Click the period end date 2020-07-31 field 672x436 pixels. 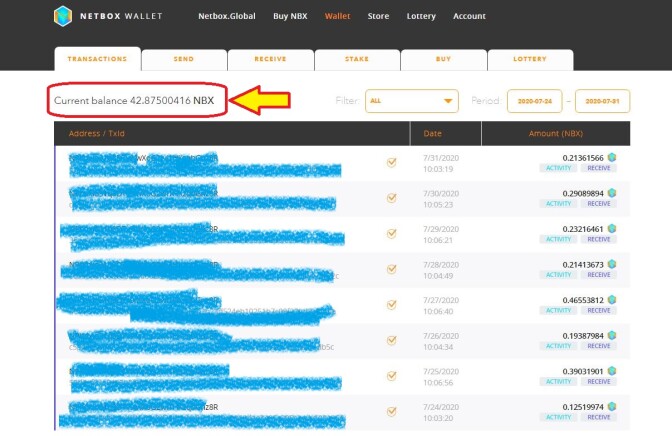(602, 101)
